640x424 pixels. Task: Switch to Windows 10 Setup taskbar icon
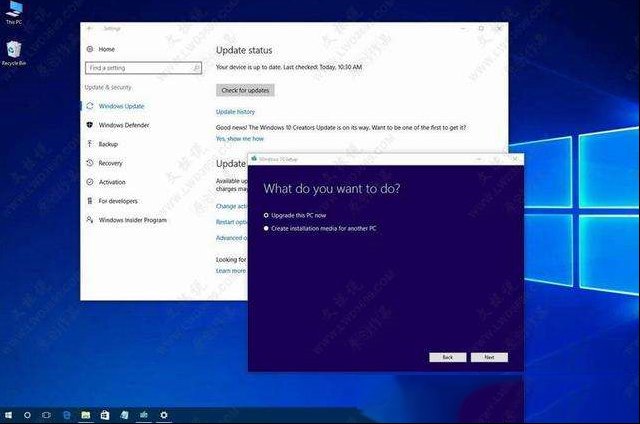click(144, 415)
